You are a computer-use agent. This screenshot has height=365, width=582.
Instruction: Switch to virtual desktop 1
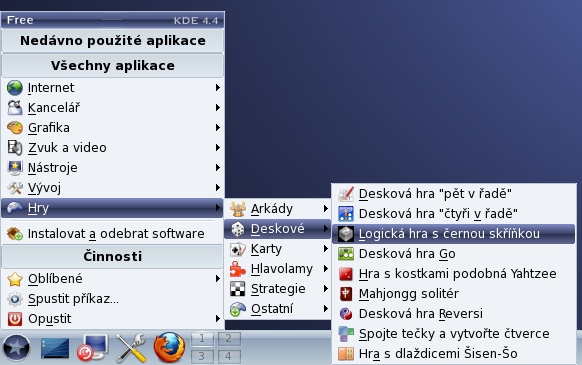(202, 339)
